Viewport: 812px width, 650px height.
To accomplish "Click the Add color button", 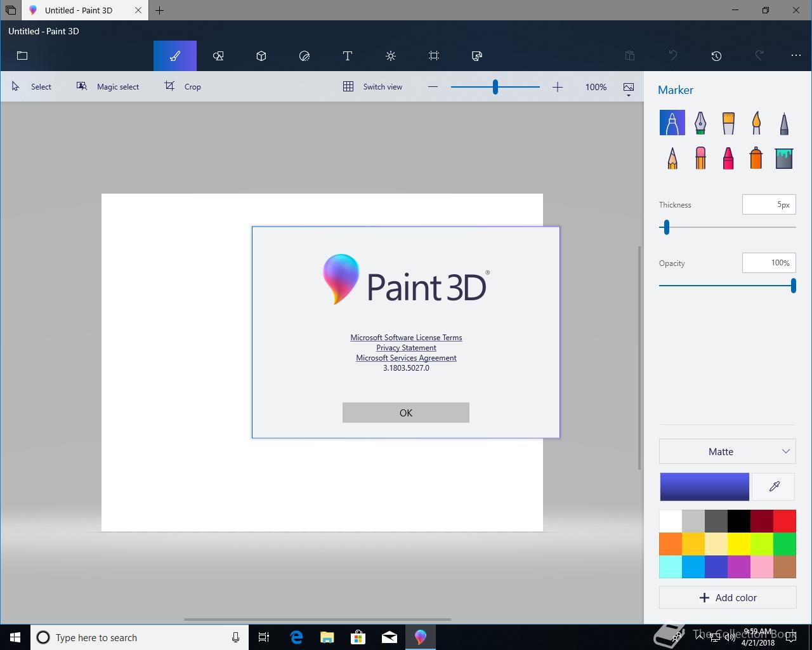I will [x=728, y=597].
